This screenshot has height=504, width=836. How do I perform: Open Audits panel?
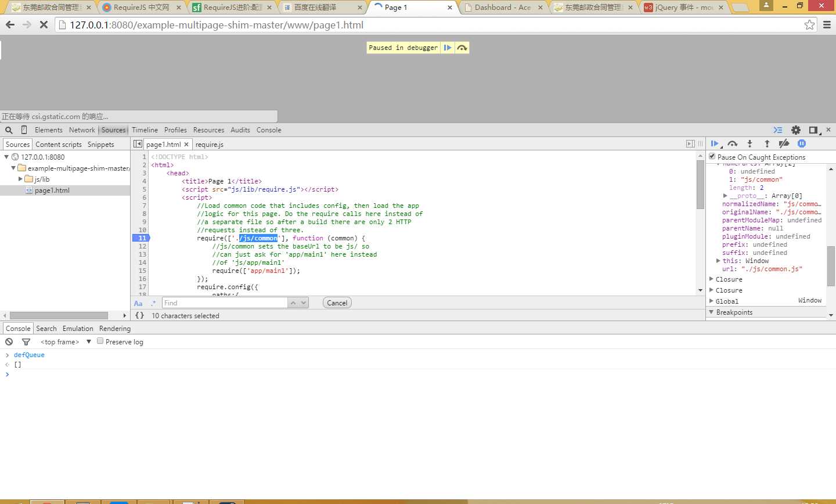coord(240,130)
